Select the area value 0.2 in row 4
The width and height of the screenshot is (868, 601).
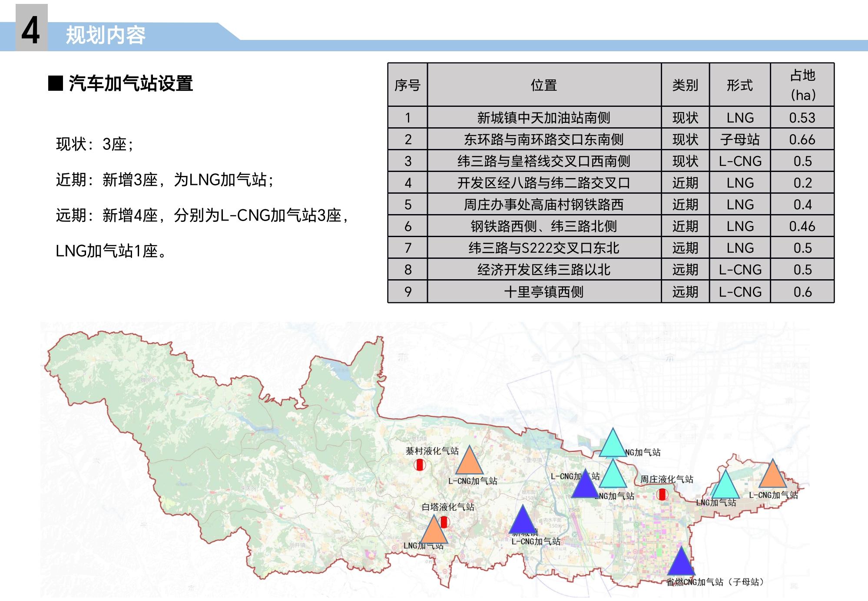tap(802, 183)
